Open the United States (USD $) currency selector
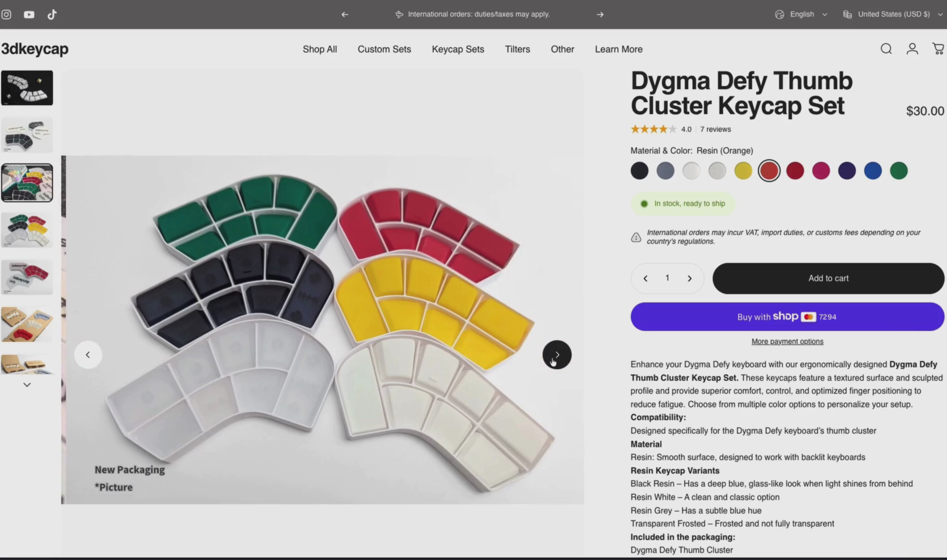The image size is (947, 560). point(893,14)
